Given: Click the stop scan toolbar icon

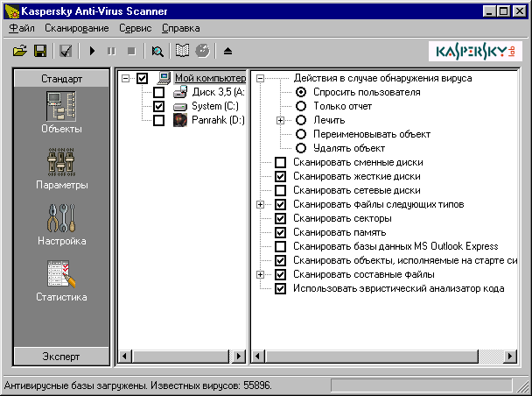Looking at the screenshot, I should [131, 52].
